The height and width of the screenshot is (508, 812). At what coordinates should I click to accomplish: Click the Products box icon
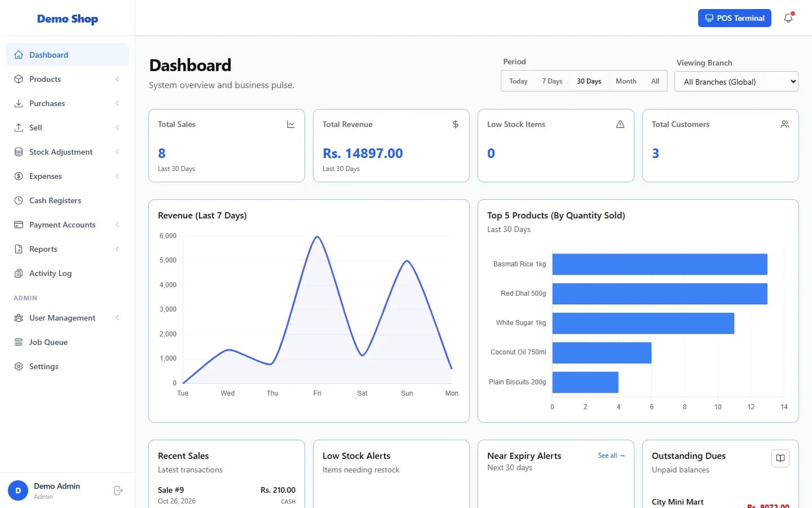pyautogui.click(x=19, y=79)
